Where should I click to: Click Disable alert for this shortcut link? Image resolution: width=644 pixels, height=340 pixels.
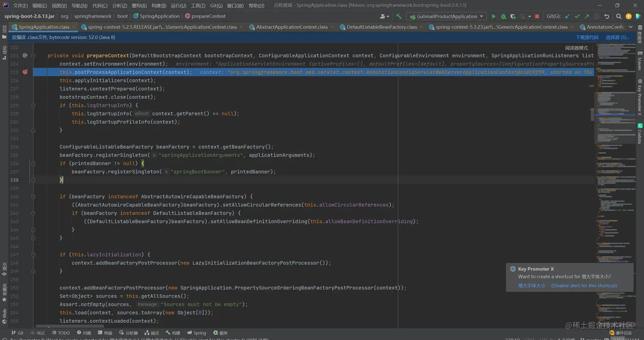point(584,286)
